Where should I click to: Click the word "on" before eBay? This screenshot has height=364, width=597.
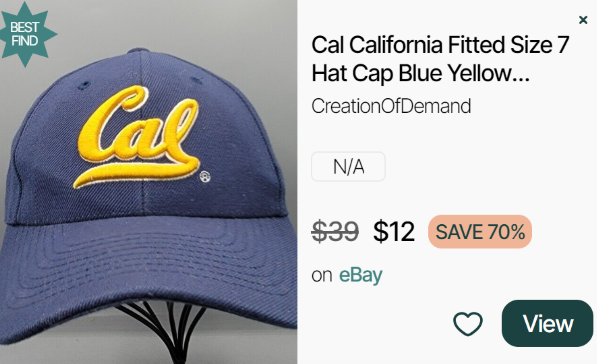pyautogui.click(x=322, y=276)
